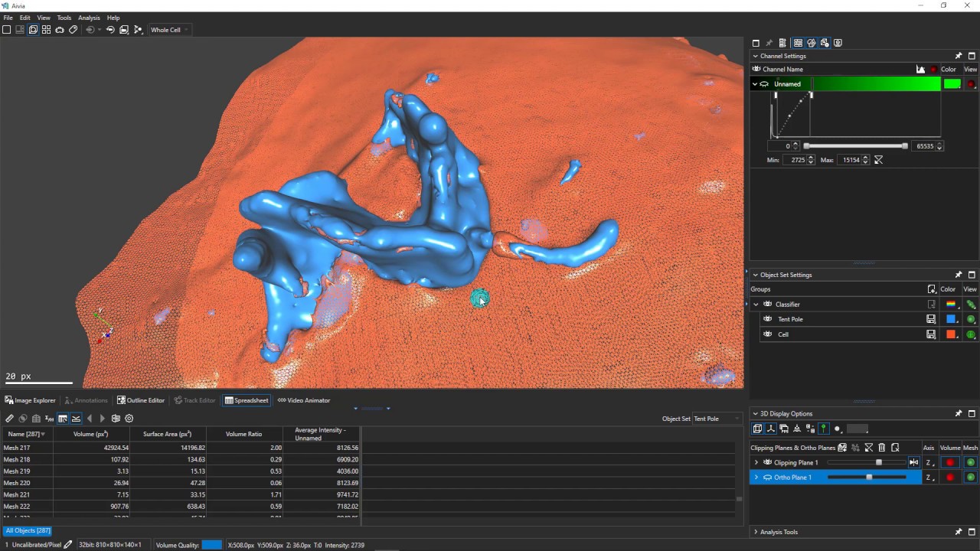The height and width of the screenshot is (551, 980).
Task: Toggle visibility eye of the Unnamed channel
Action: coord(764,84)
